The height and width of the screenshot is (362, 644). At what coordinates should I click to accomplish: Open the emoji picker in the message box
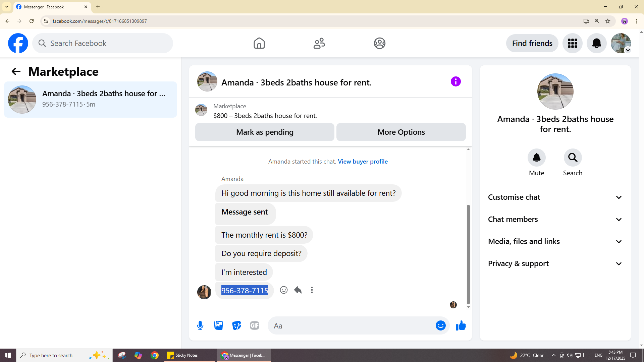[440, 325]
